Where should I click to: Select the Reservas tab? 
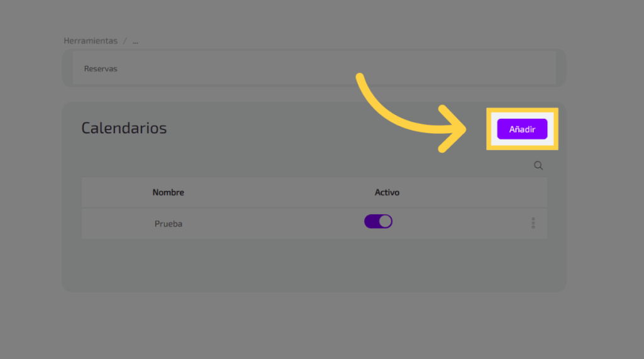coord(101,69)
